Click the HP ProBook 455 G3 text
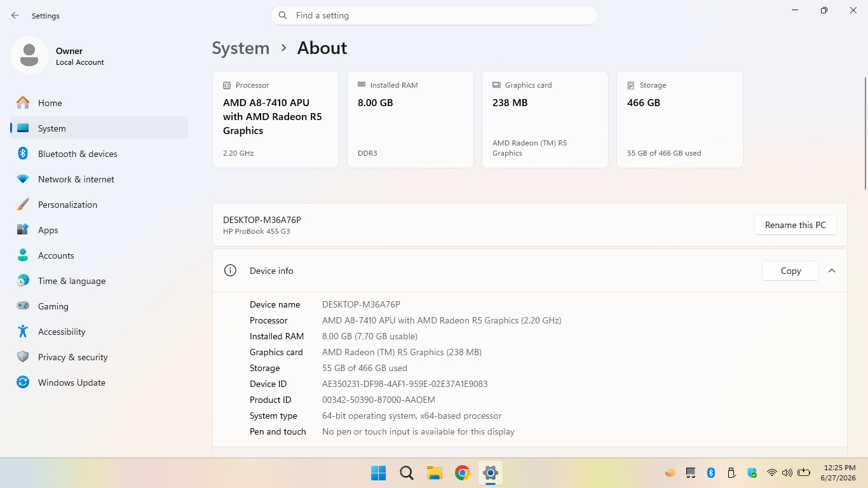The width and height of the screenshot is (868, 488). point(257,231)
